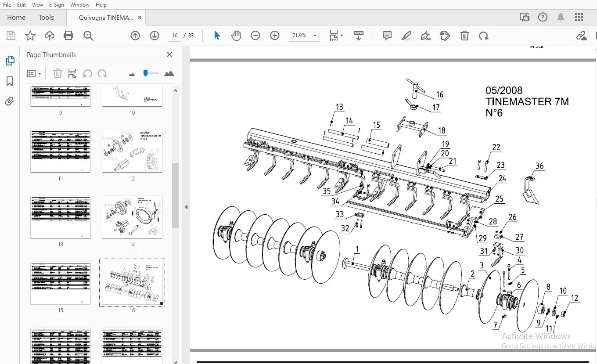Viewport: 597px width, 364px height.
Task: Open the Edit PDF page icon in the toolbar
Action: coord(445,36)
